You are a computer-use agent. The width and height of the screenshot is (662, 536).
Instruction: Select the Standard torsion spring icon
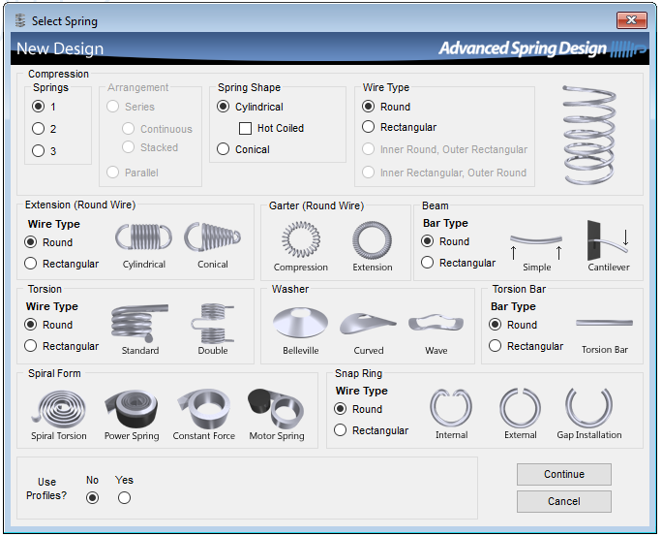click(139, 322)
